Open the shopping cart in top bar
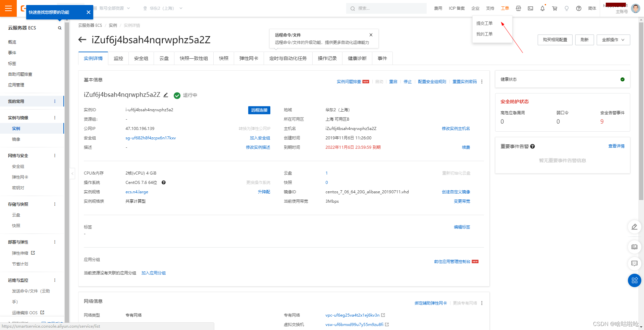This screenshot has width=644, height=330. click(554, 8)
